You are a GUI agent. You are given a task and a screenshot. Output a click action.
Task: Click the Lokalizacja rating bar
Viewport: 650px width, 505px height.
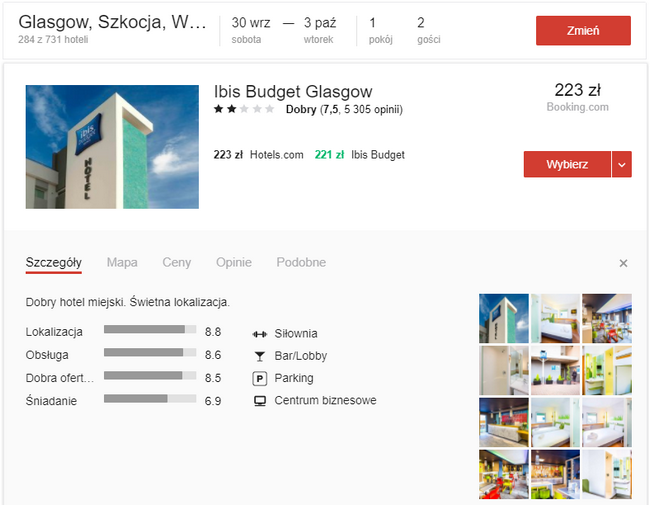tap(149, 332)
